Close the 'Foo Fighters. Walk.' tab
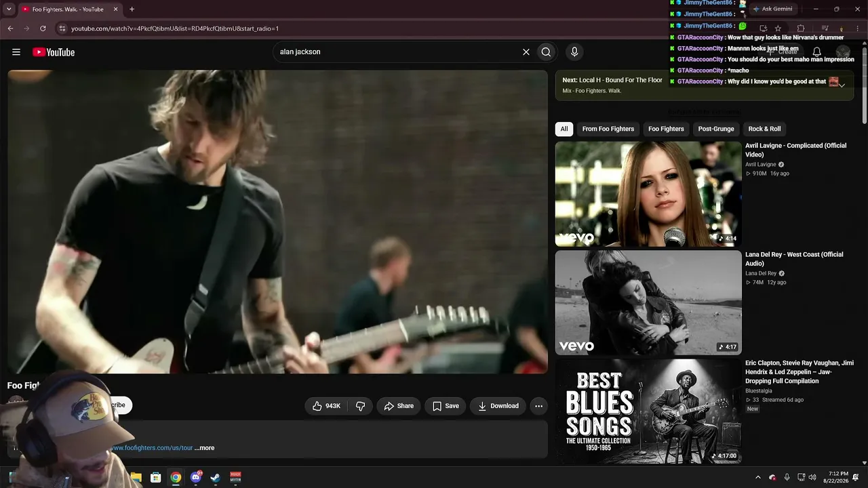 [x=115, y=9]
